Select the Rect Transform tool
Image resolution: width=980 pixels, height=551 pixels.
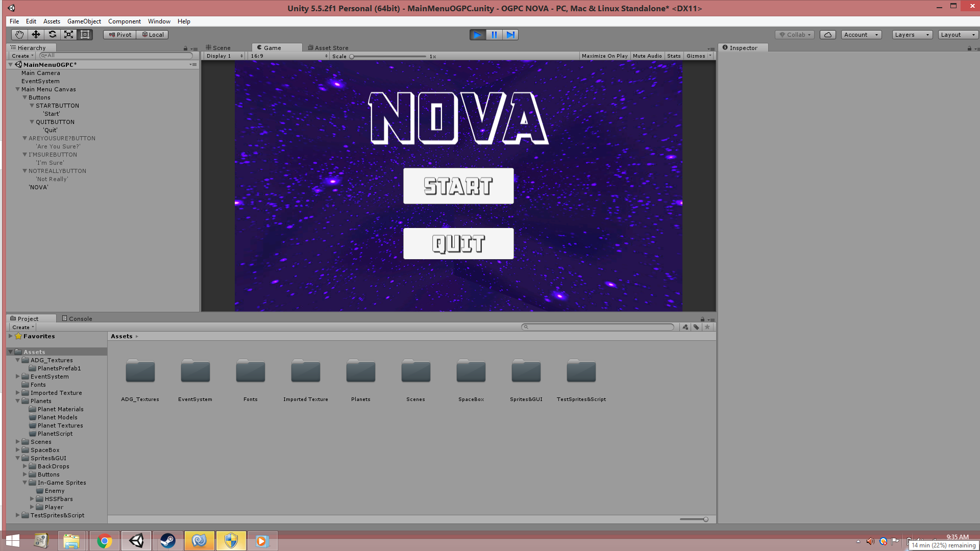[85, 35]
